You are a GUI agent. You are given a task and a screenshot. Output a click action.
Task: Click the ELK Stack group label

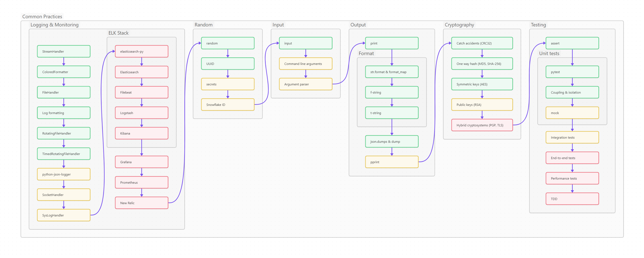coord(118,33)
